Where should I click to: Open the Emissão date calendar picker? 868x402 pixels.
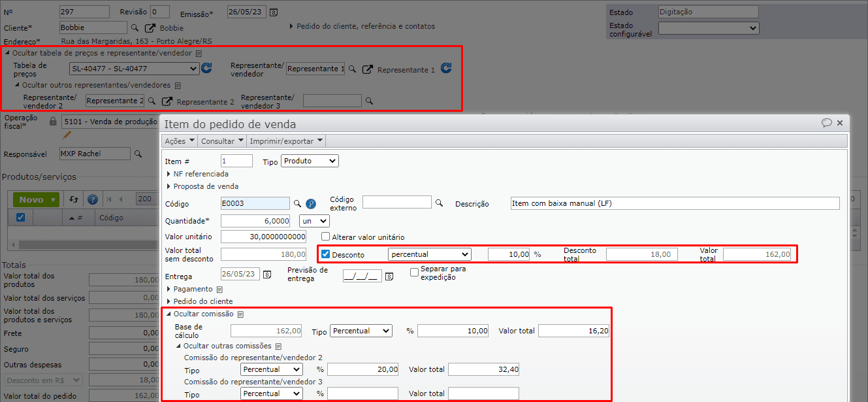274,12
